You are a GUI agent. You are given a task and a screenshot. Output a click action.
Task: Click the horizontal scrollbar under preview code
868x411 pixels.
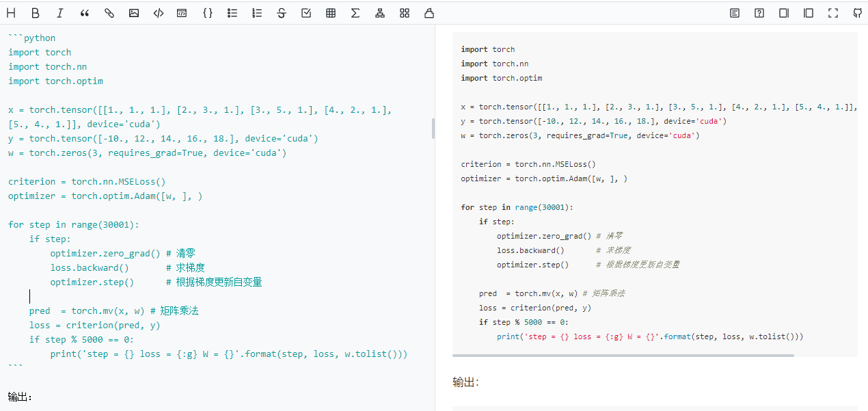point(623,356)
